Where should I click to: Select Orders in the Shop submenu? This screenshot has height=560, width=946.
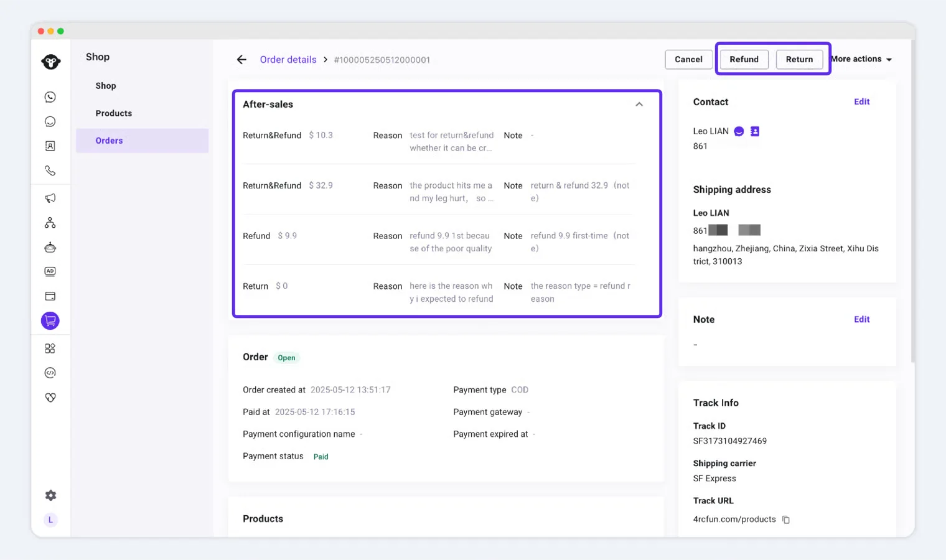coord(142,141)
